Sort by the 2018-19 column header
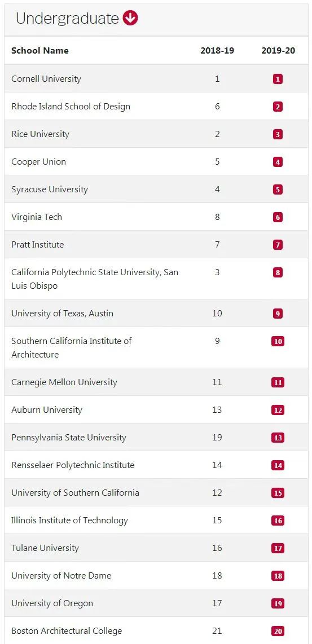Screen dimensions: 312x644 [x=217, y=51]
